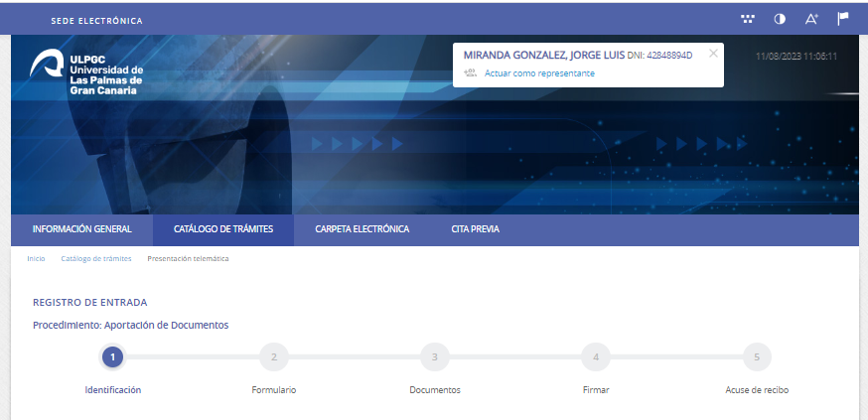The width and height of the screenshot is (868, 420).
Task: Select step 4 Firmar circle
Action: tap(596, 356)
